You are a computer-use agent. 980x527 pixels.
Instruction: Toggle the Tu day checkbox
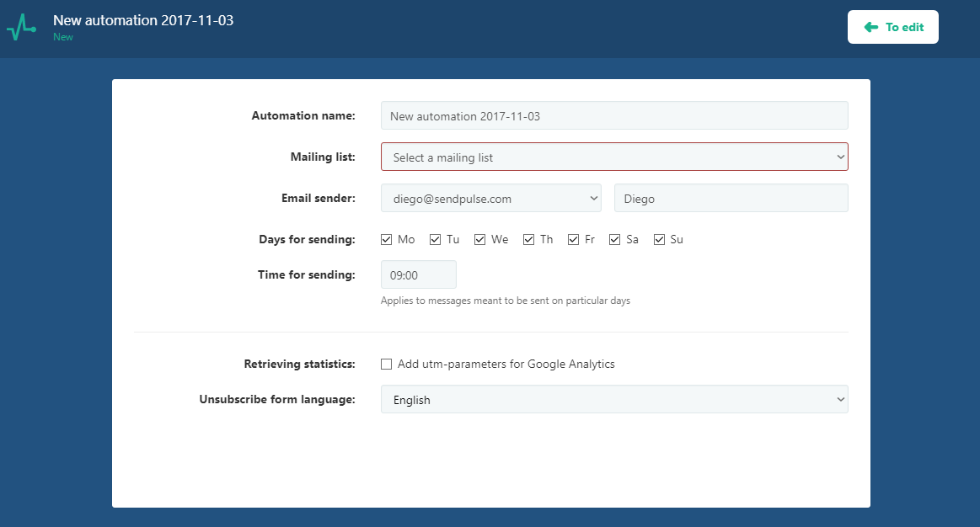[x=436, y=239]
